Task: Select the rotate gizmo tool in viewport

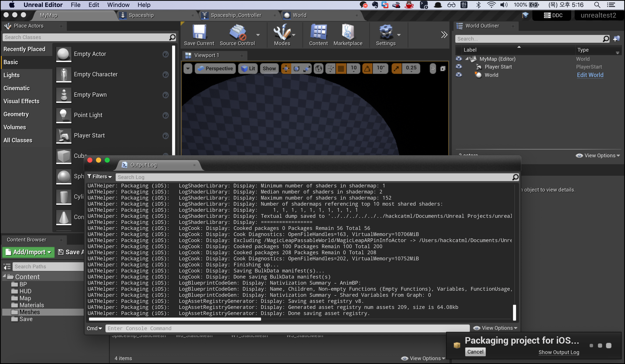Action: 296,69
